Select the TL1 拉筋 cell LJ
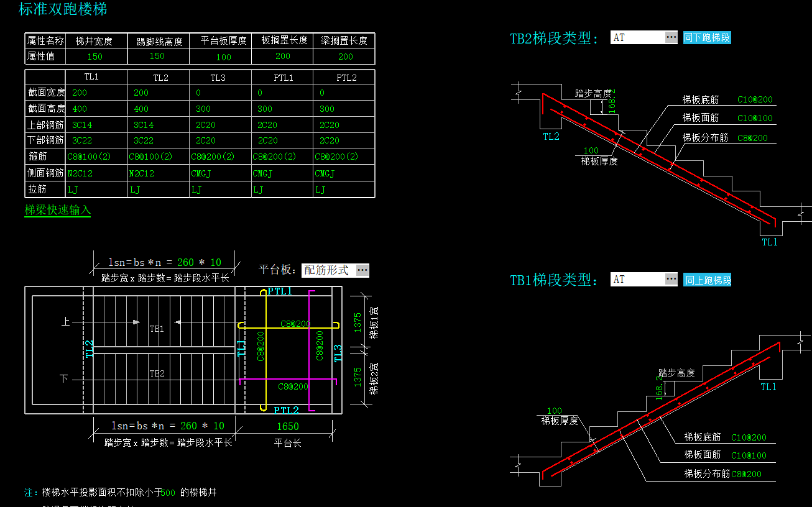 (73, 190)
